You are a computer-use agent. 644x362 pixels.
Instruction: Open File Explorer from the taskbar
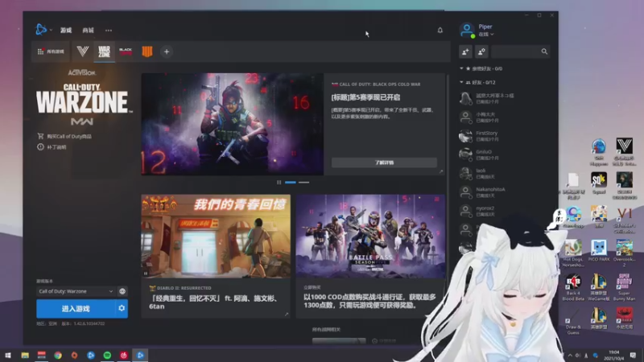point(25,356)
